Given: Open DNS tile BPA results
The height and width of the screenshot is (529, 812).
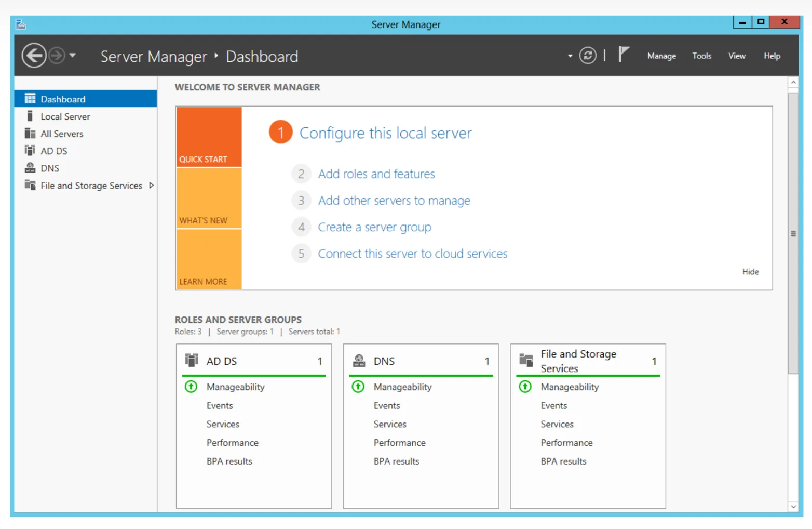Looking at the screenshot, I should (396, 461).
